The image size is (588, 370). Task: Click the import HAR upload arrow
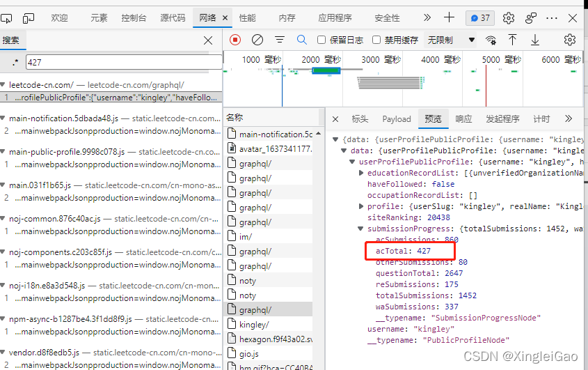click(513, 40)
